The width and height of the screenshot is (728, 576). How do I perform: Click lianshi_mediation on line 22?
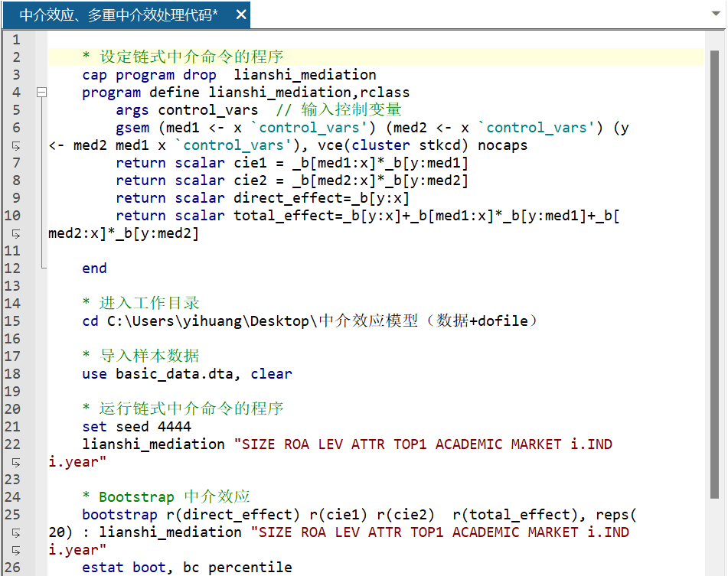(x=153, y=444)
